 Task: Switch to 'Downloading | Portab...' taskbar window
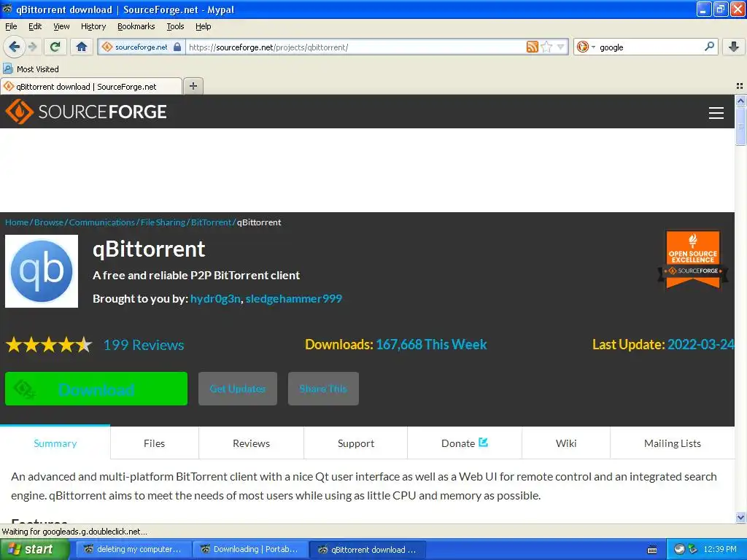(x=251, y=549)
